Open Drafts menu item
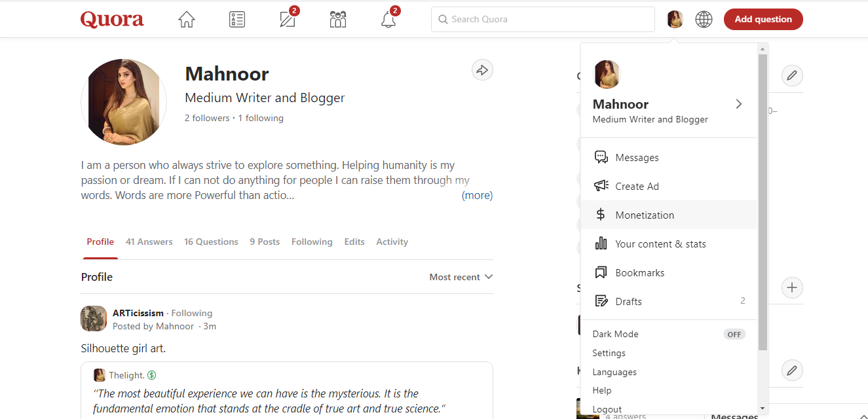Screen dimensions: 868x419 click(669, 301)
